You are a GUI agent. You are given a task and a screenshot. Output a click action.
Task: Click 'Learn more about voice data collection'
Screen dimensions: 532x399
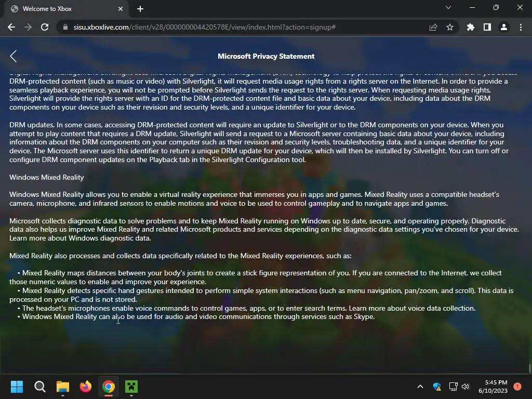tap(412, 308)
